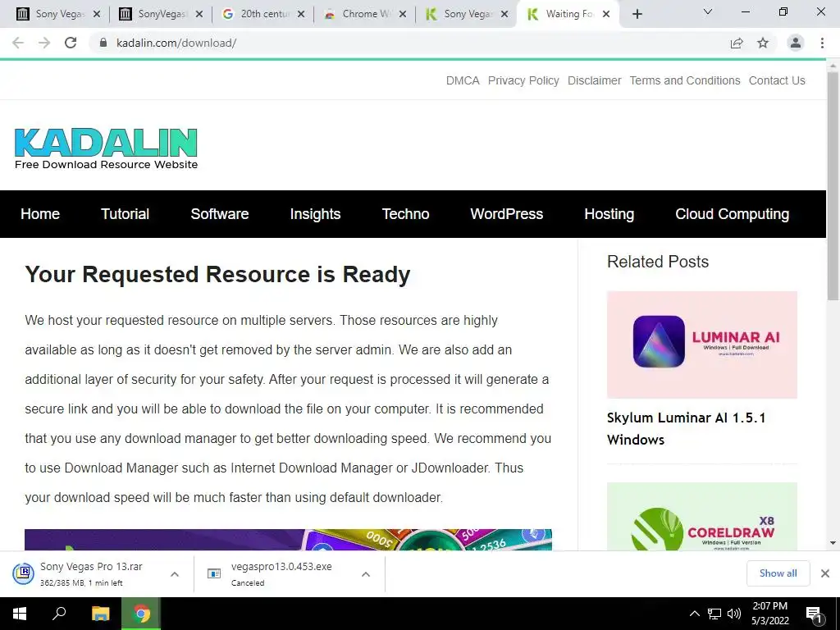Viewport: 840px width, 630px height.
Task: Open a new tab with the plus button
Action: pos(637,15)
